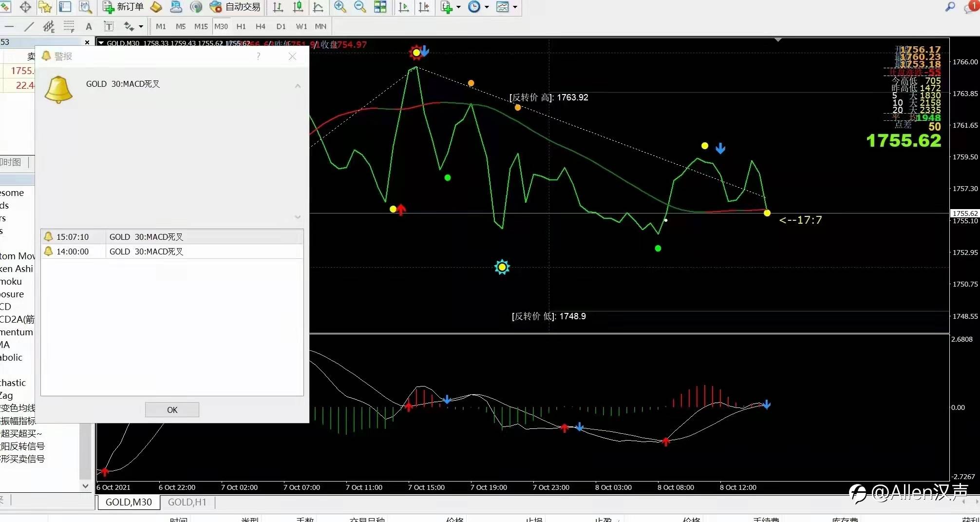Click the zoom in magnifier icon
This screenshot has height=522, width=980.
(340, 7)
